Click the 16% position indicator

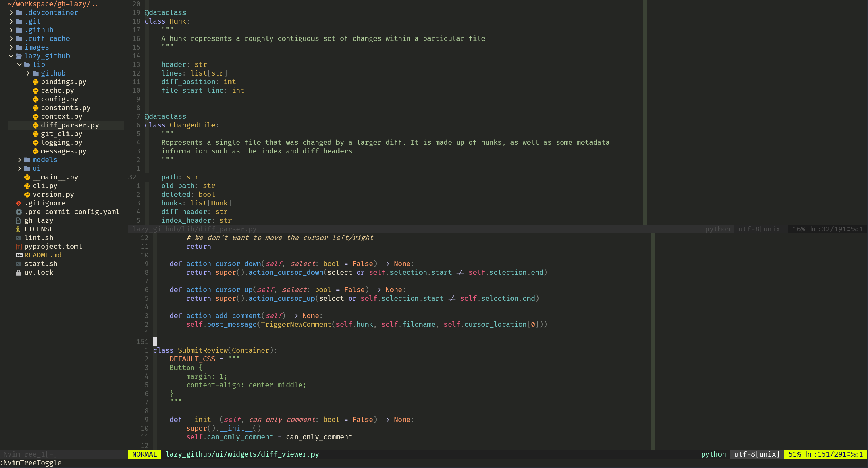799,229
